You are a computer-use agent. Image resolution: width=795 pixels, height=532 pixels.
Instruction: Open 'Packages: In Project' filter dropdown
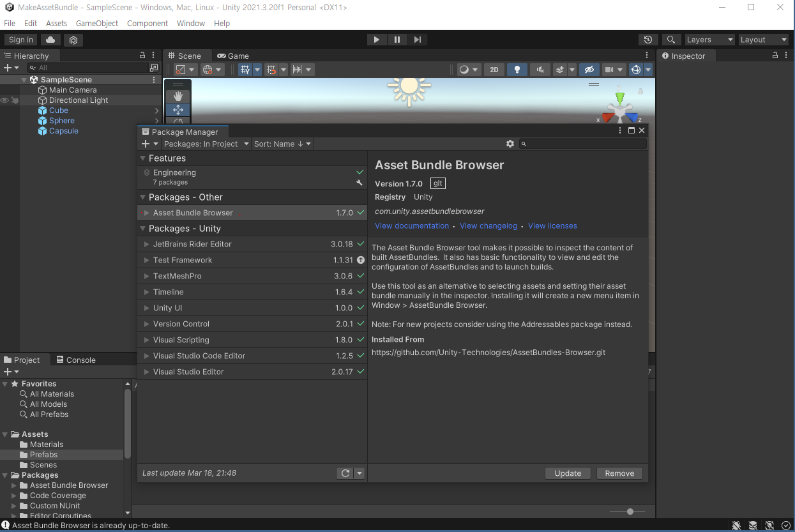[206, 144]
